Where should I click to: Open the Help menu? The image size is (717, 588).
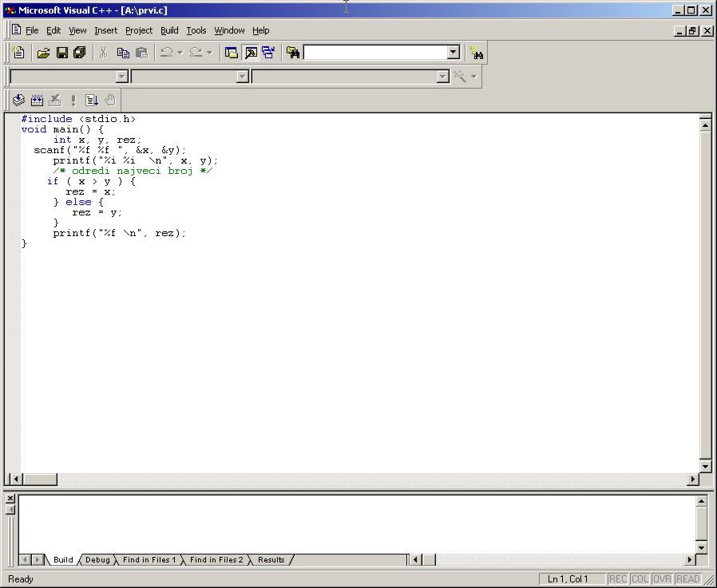(260, 30)
